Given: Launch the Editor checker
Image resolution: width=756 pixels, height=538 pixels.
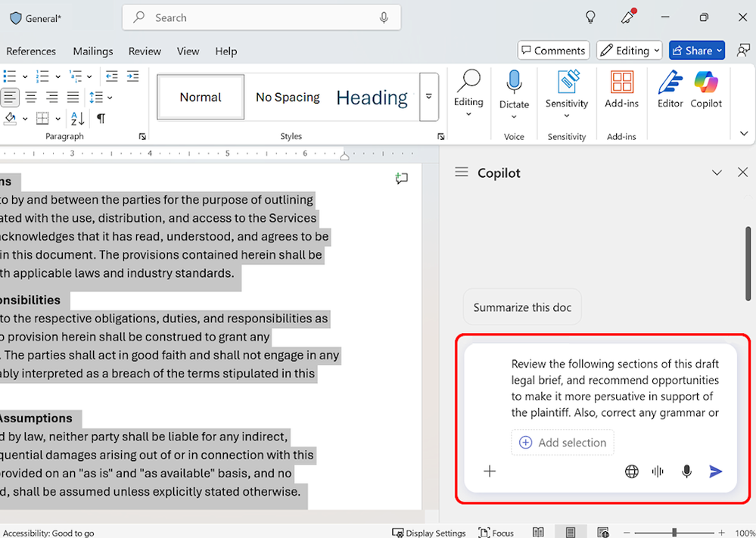Looking at the screenshot, I should (670, 89).
